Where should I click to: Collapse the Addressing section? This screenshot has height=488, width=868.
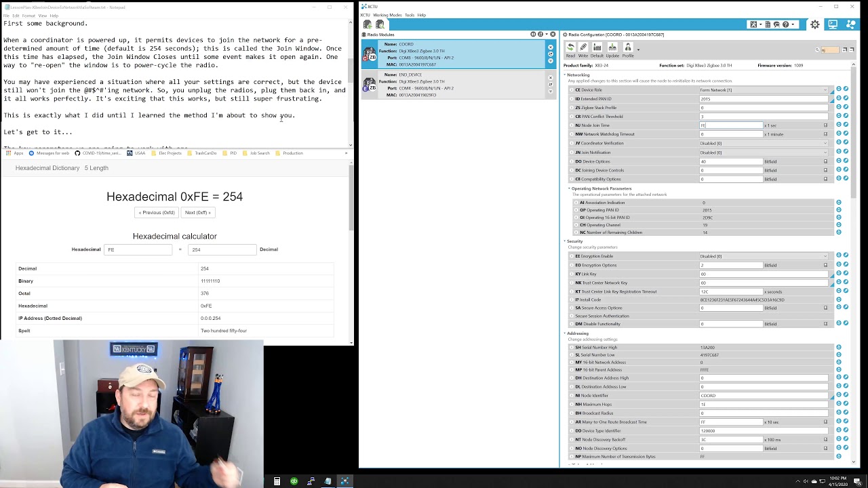pyautogui.click(x=564, y=333)
